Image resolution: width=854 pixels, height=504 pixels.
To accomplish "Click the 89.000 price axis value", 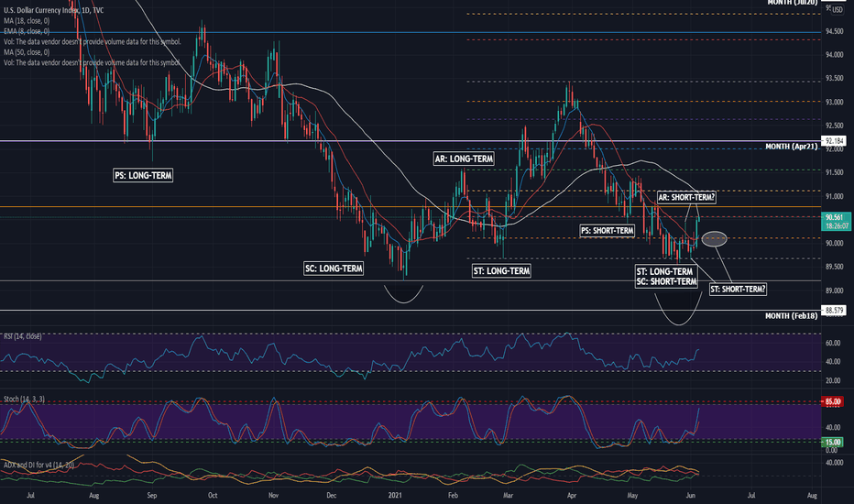I will 835,291.
